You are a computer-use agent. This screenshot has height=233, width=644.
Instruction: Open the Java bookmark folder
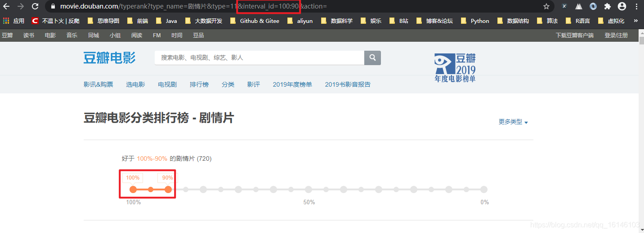tap(166, 21)
